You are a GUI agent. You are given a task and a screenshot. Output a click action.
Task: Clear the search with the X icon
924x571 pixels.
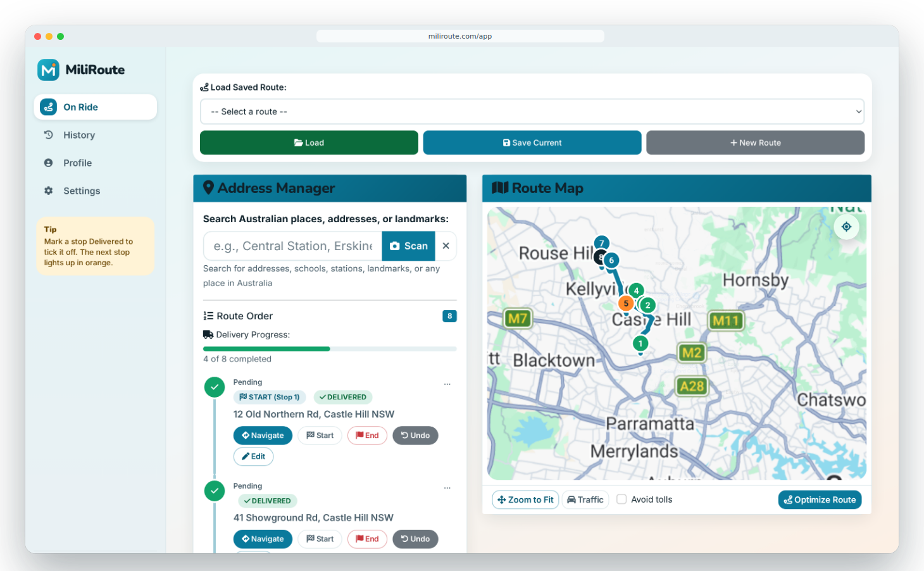click(446, 246)
